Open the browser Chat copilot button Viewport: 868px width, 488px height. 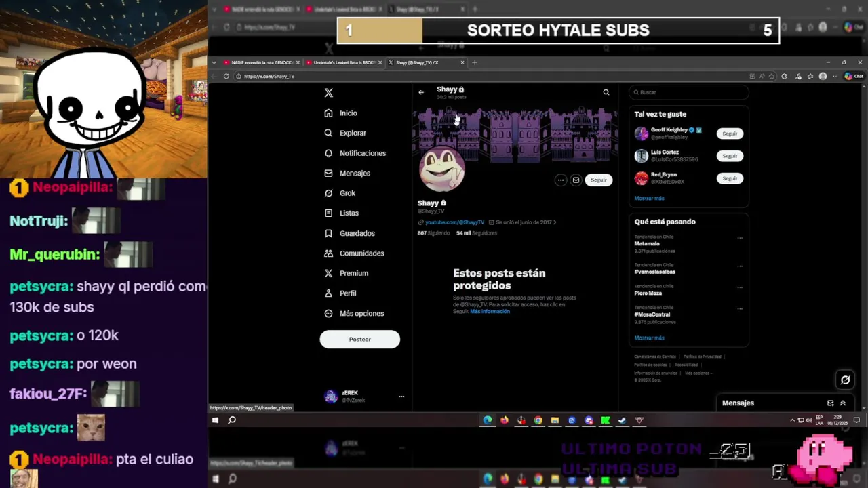853,76
